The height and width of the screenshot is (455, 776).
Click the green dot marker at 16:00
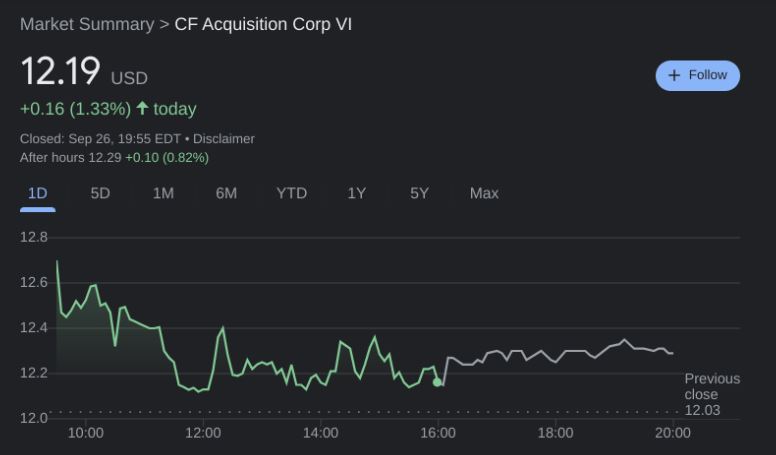click(x=437, y=382)
